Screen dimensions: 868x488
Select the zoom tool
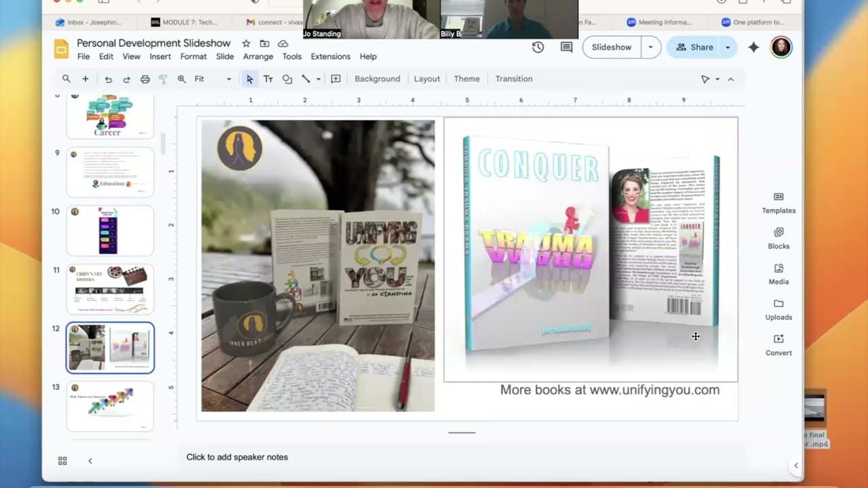[x=182, y=79]
